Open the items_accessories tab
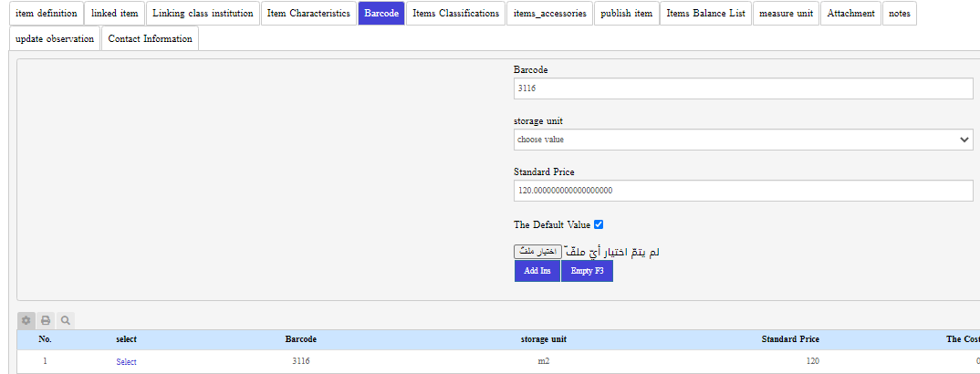This screenshot has width=980, height=374. click(549, 14)
